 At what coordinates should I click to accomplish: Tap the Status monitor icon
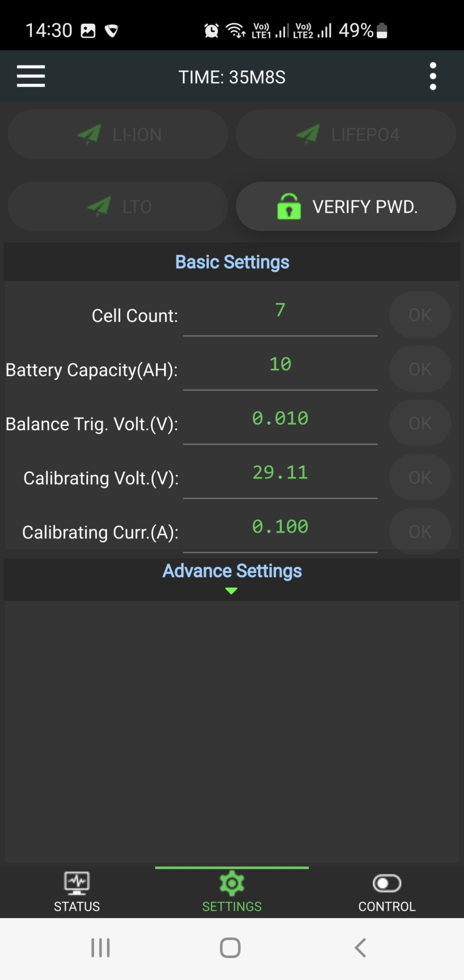pyautogui.click(x=77, y=883)
